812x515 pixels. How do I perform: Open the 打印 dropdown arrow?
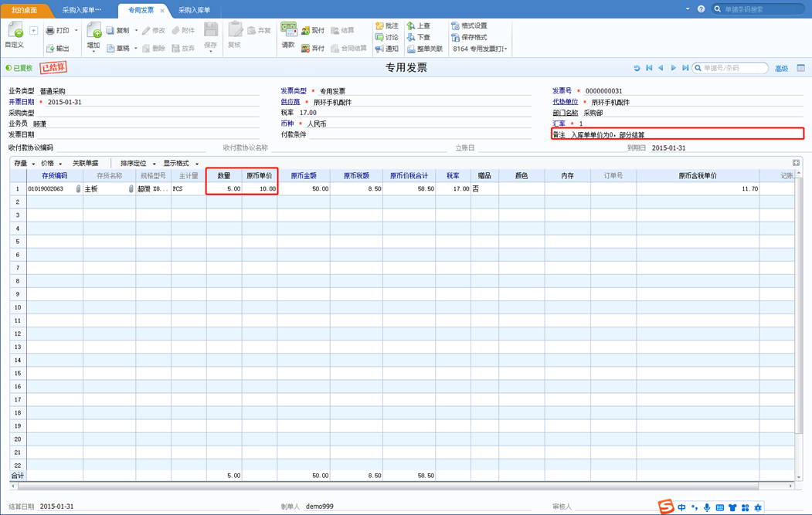[76, 31]
